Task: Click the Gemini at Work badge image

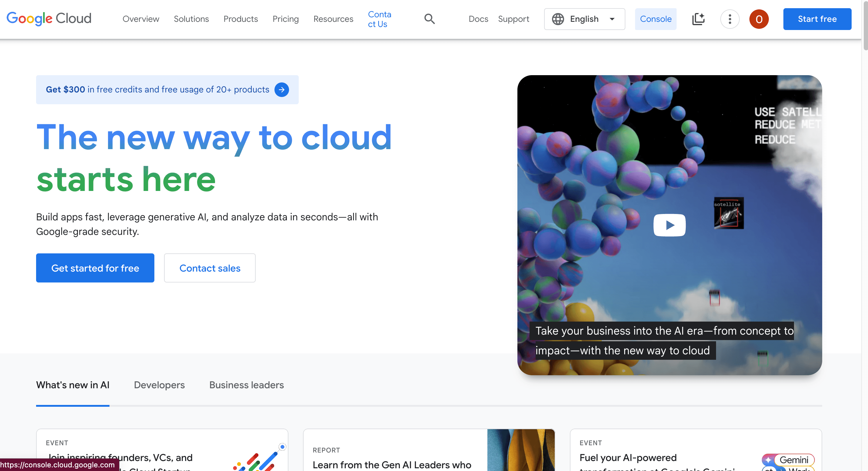Action: [788, 462]
